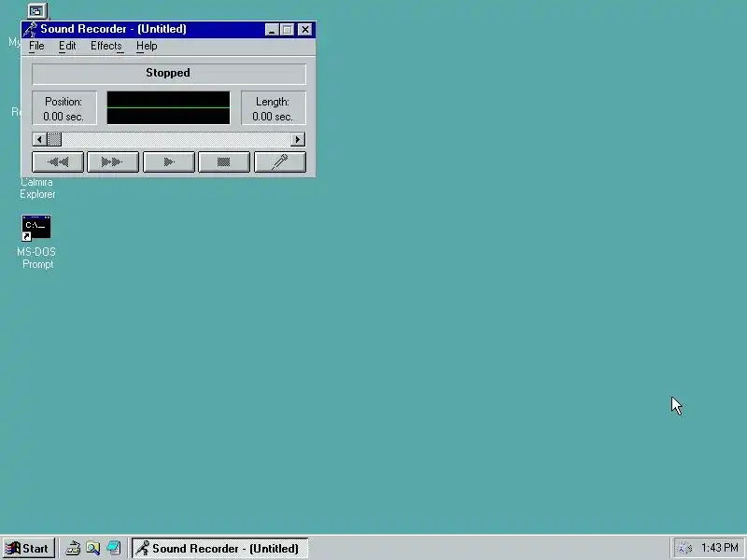Viewport: 747px width, 560px height.
Task: Click the Length 0.00 sec. readout
Action: [273, 108]
